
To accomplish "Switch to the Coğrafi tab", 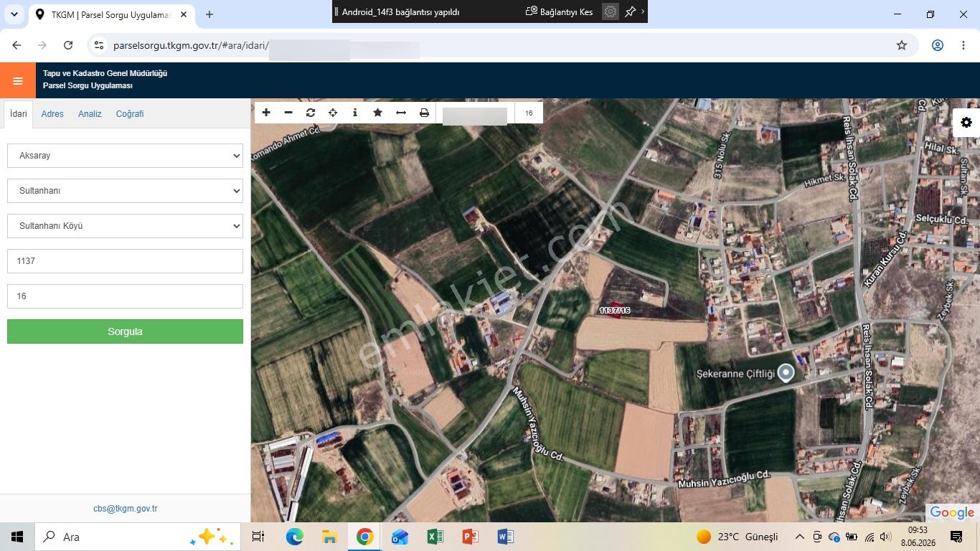I will [x=130, y=114].
